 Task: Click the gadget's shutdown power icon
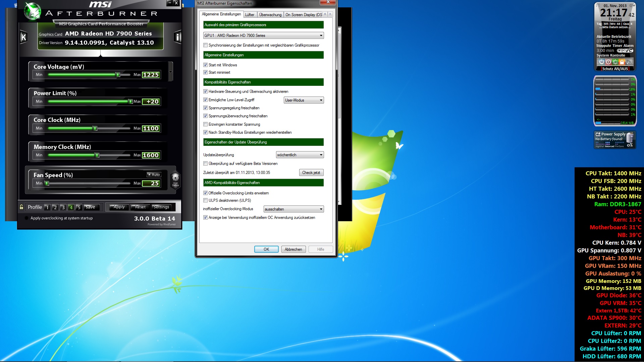601,62
